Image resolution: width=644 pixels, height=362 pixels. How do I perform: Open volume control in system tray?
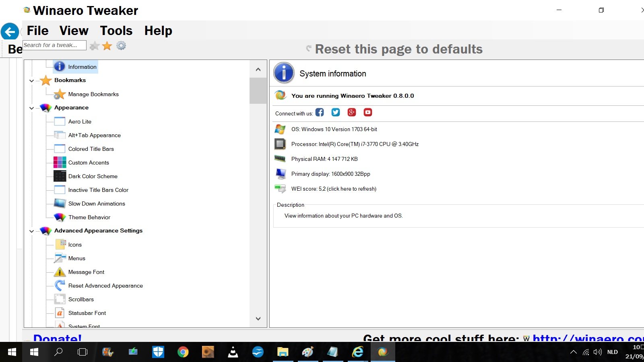598,352
